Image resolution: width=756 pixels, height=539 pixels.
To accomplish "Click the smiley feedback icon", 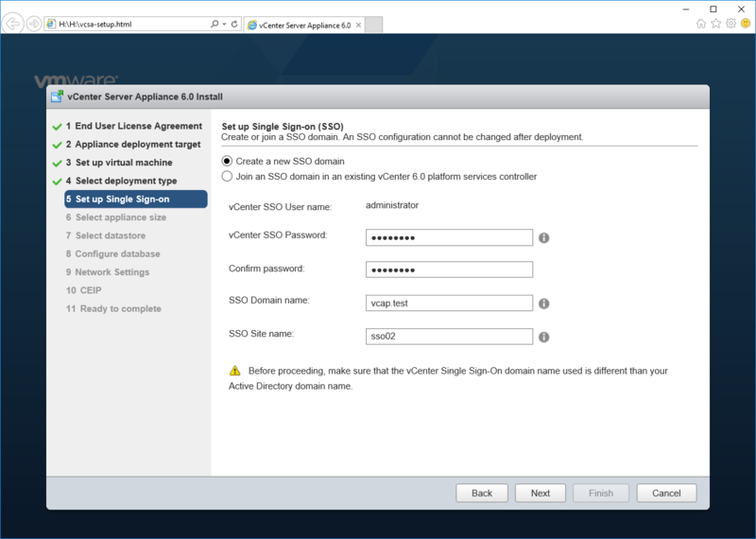I will point(746,24).
